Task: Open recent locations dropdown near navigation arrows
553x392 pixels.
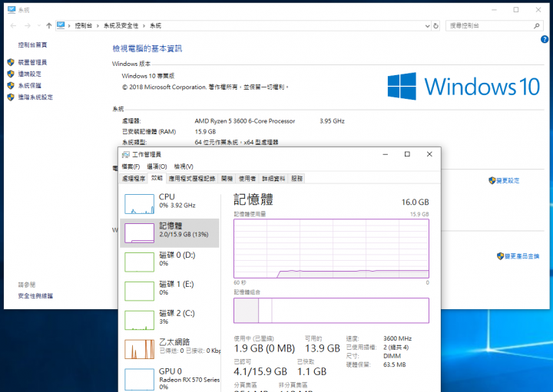Action: coord(39,26)
